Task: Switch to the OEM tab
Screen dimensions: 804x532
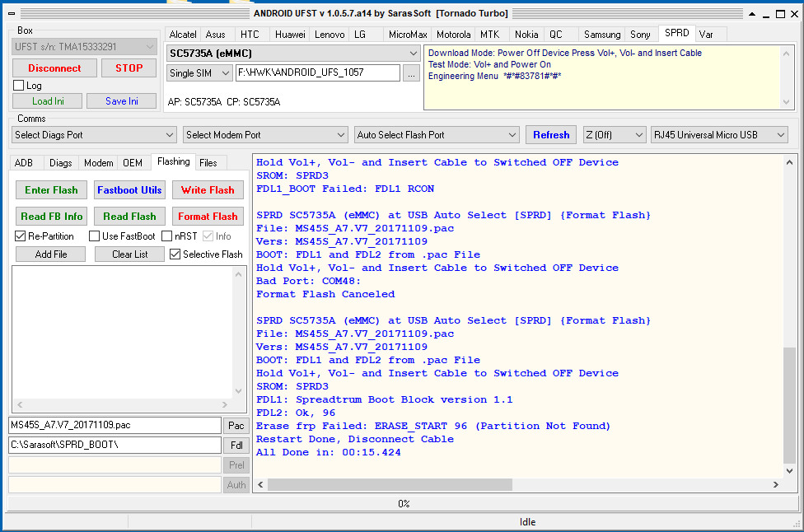Action: point(133,163)
